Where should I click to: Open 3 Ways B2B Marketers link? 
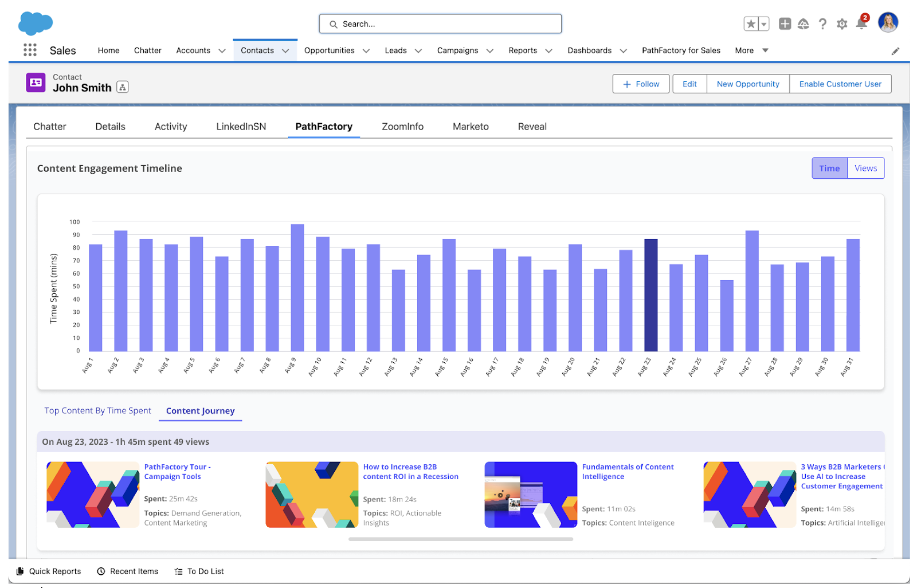[x=842, y=476]
